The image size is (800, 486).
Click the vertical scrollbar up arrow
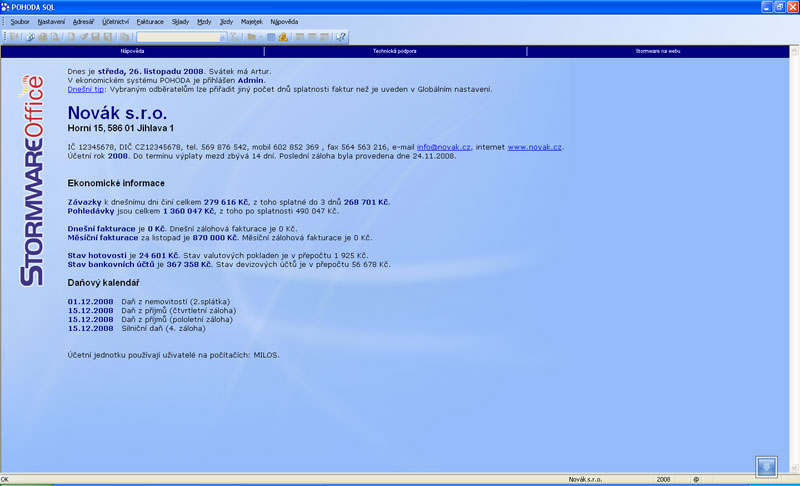tap(794, 51)
